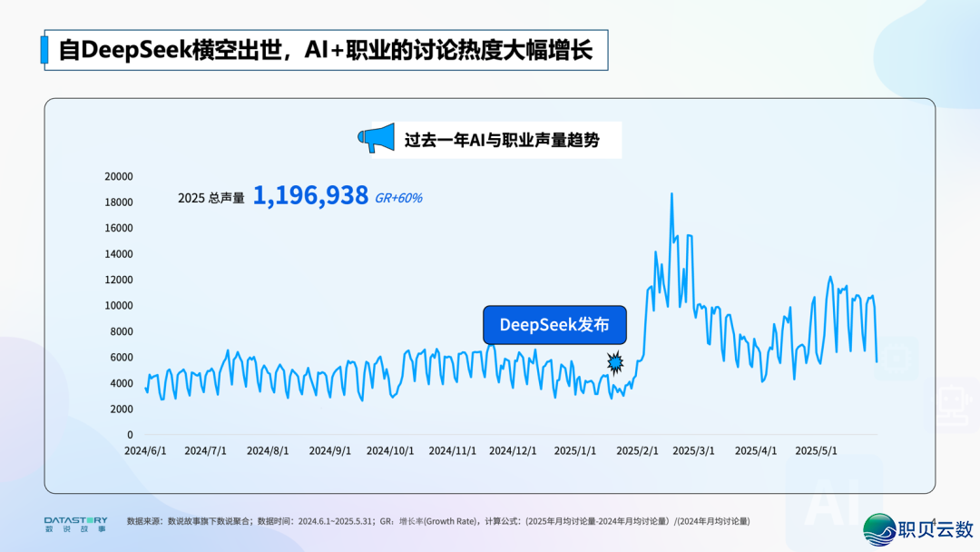Screen dimensions: 980x552
Task: Click the DeepSeek发布 callout label
Action: (554, 324)
